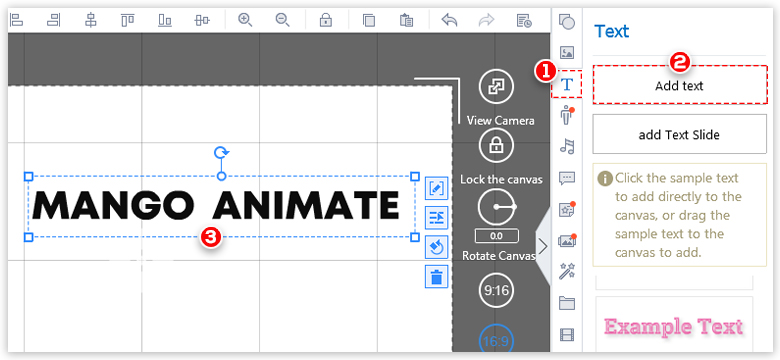780x360 pixels.
Task: Click the edit pencil icon beside text box
Action: click(437, 189)
